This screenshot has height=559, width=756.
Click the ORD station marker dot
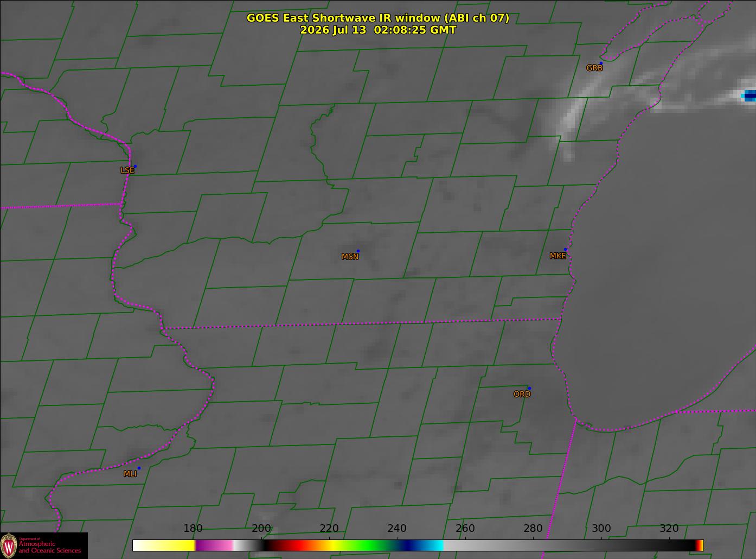(x=529, y=388)
